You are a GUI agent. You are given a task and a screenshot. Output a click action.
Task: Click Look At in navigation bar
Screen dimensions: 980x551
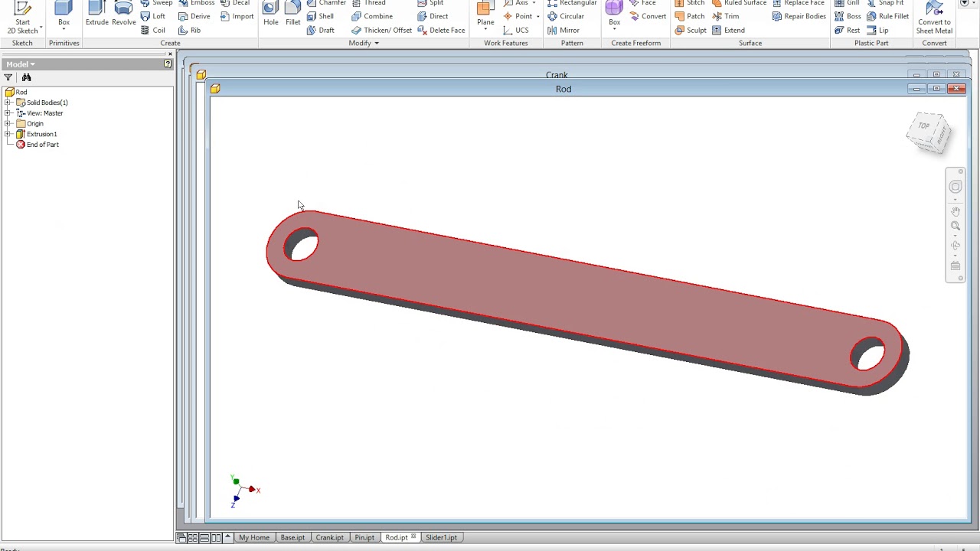[x=955, y=266]
